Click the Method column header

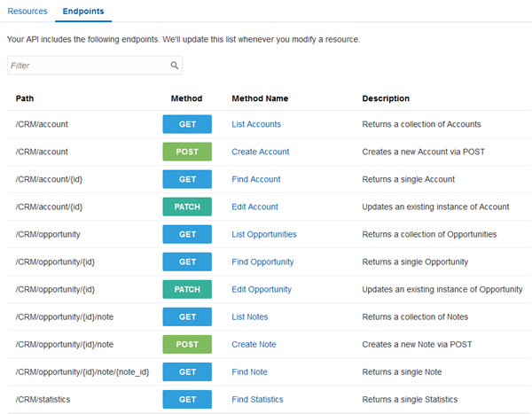186,98
